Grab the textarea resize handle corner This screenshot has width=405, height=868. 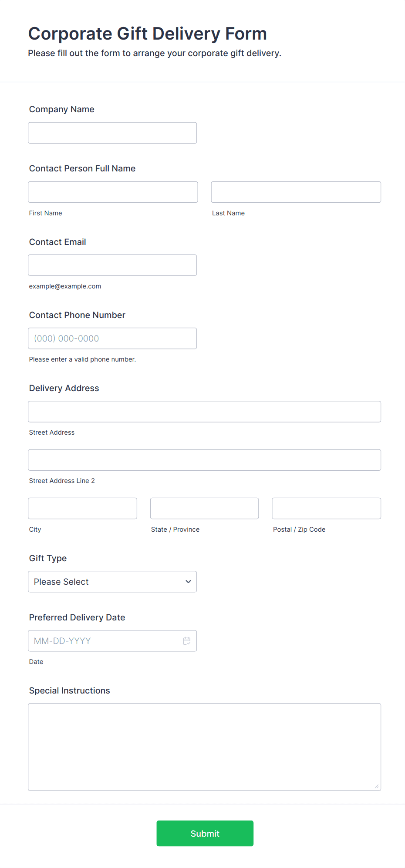(377, 786)
